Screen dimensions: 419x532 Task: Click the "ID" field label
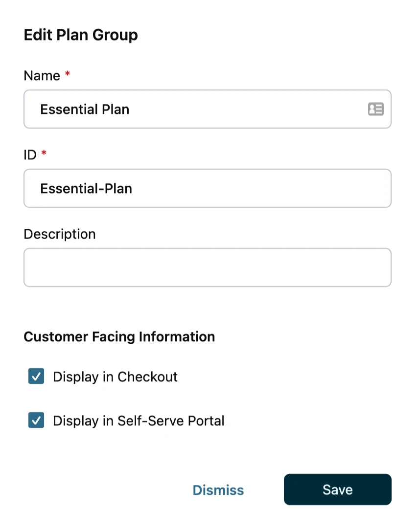(30, 155)
